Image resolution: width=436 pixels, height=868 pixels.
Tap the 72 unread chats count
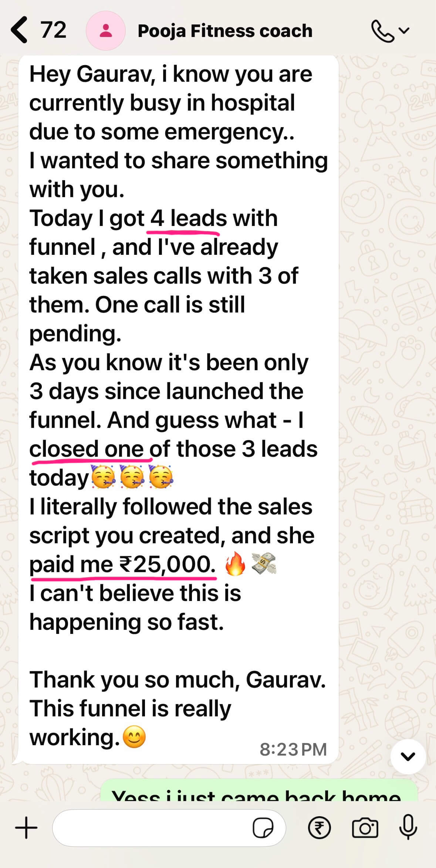tap(53, 30)
